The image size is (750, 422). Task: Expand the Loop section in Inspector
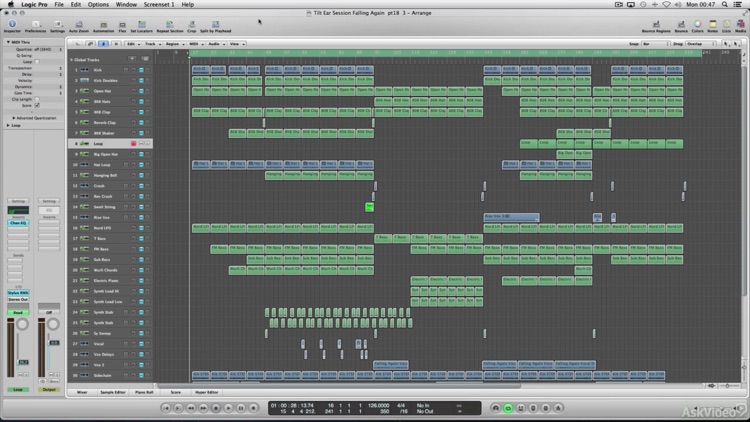click(x=8, y=125)
